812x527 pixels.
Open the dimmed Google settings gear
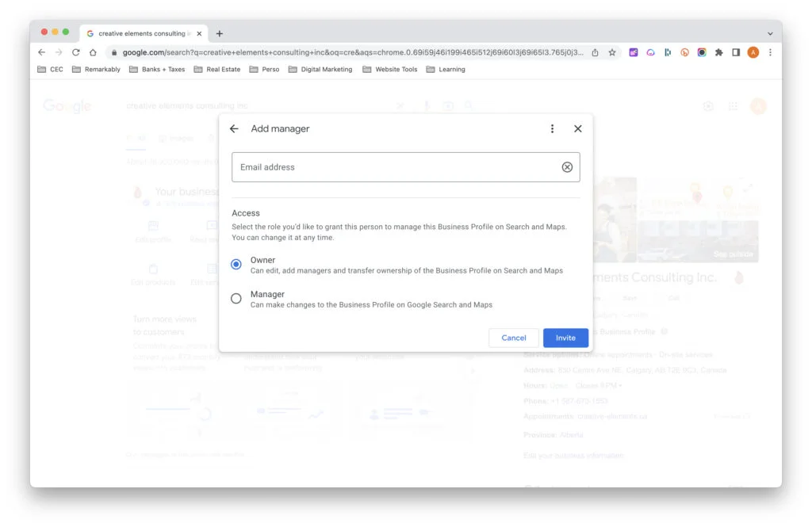(x=708, y=106)
